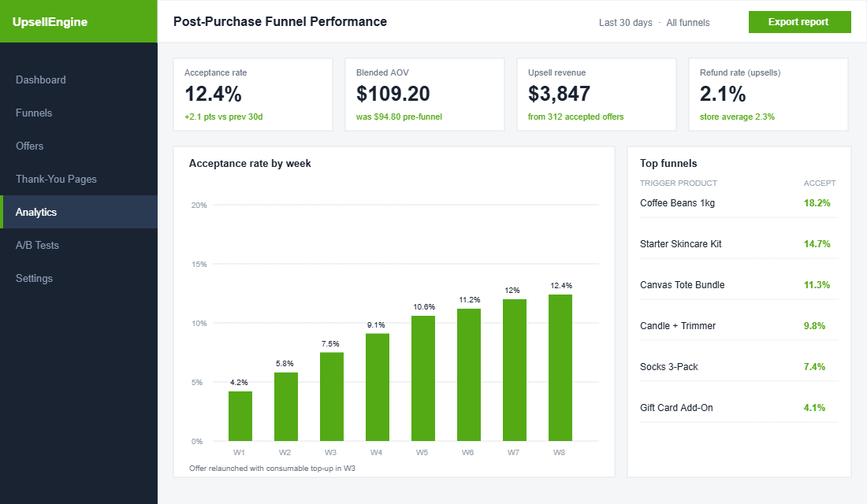Click the W7 bar at 12%
867x504 pixels.
[x=514, y=370]
